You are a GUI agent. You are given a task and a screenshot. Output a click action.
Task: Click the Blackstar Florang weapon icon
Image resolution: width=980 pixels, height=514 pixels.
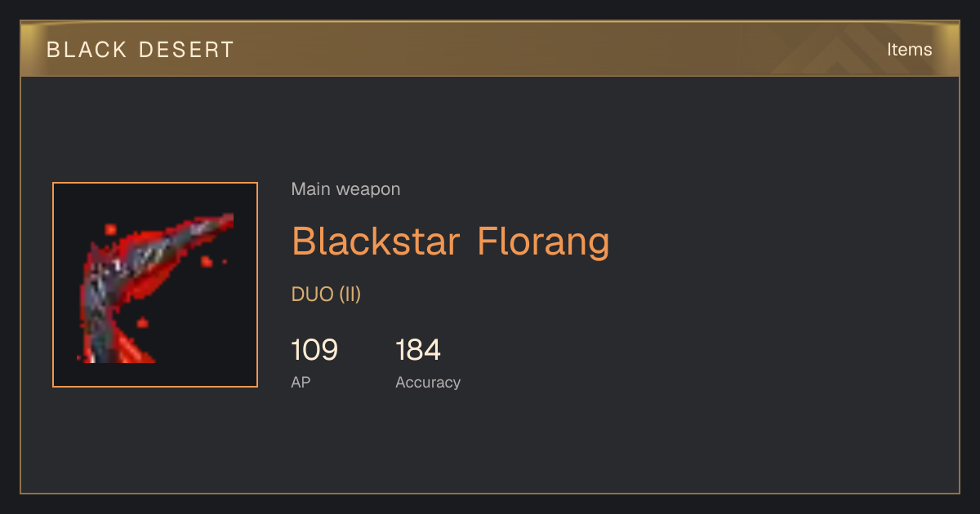155,285
